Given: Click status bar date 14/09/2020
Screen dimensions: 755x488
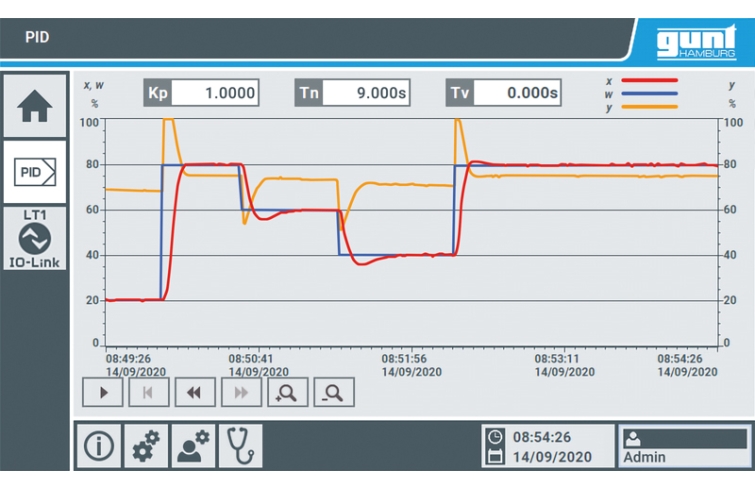Looking at the screenshot, I should (x=552, y=457).
